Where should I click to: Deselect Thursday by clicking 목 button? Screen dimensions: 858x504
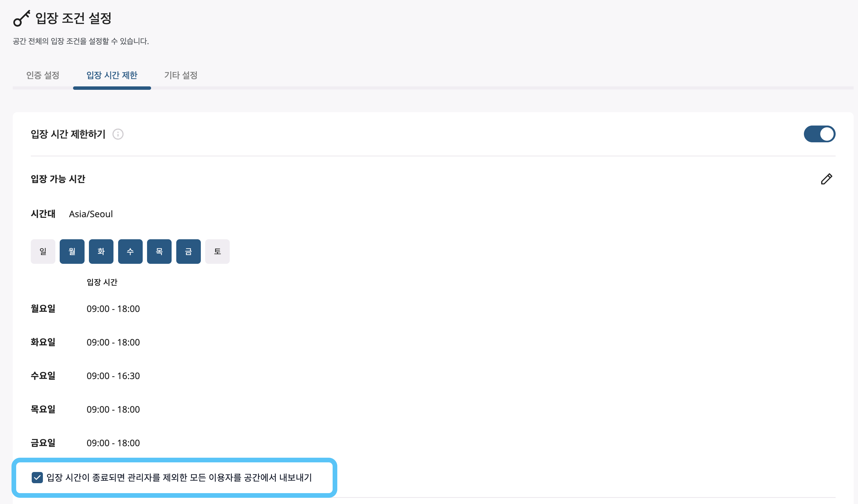pyautogui.click(x=159, y=251)
